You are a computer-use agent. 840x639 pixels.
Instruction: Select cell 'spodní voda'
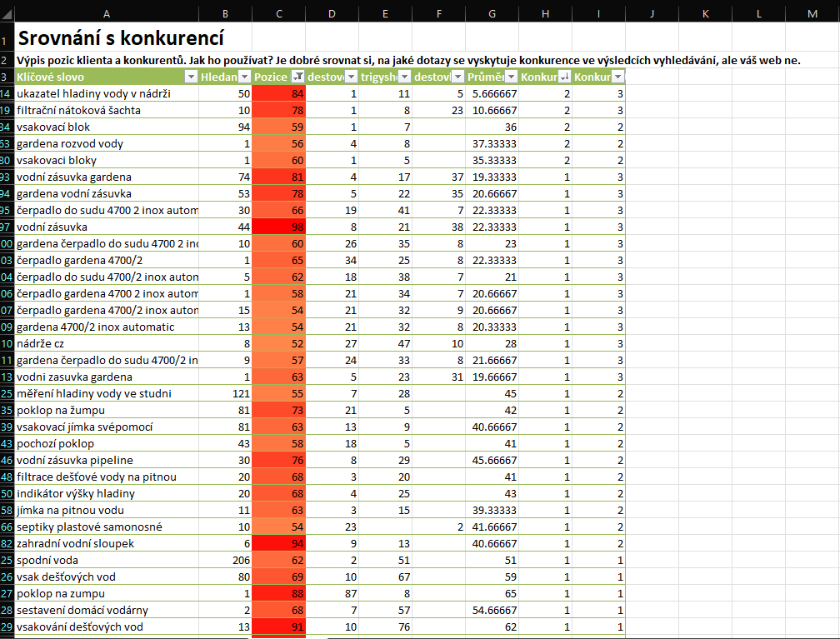pos(107,560)
